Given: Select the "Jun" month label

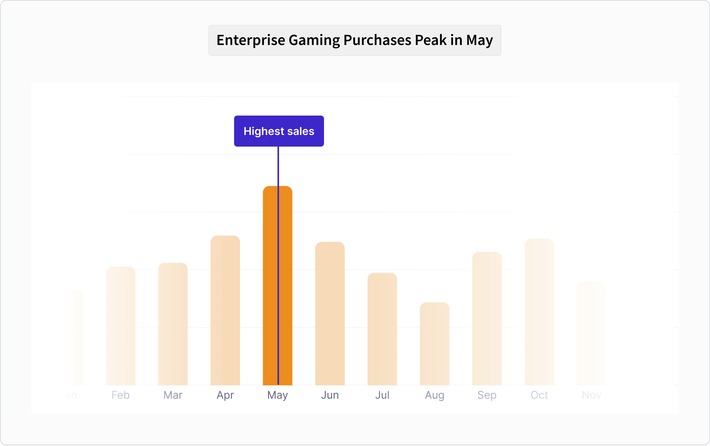Looking at the screenshot, I should pyautogui.click(x=330, y=395).
